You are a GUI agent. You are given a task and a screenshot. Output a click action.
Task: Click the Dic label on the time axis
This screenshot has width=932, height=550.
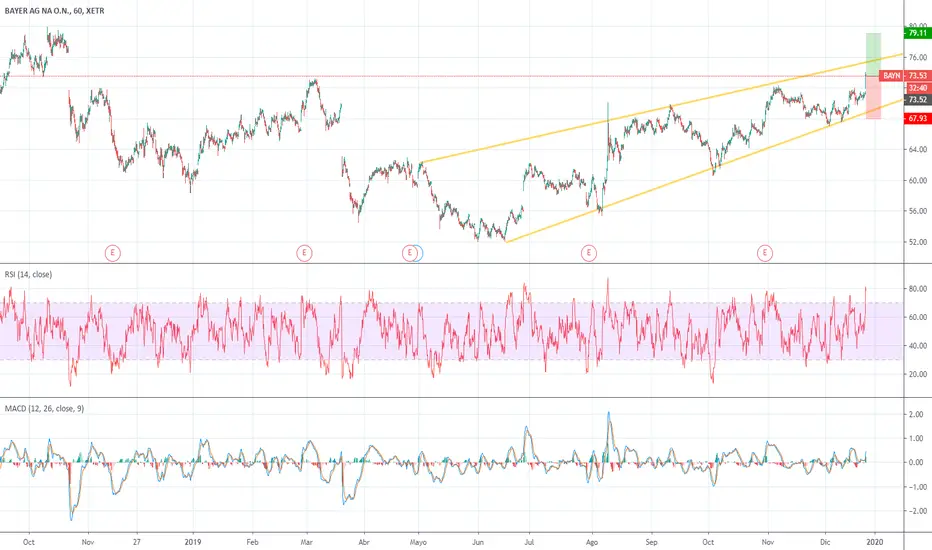click(825, 542)
